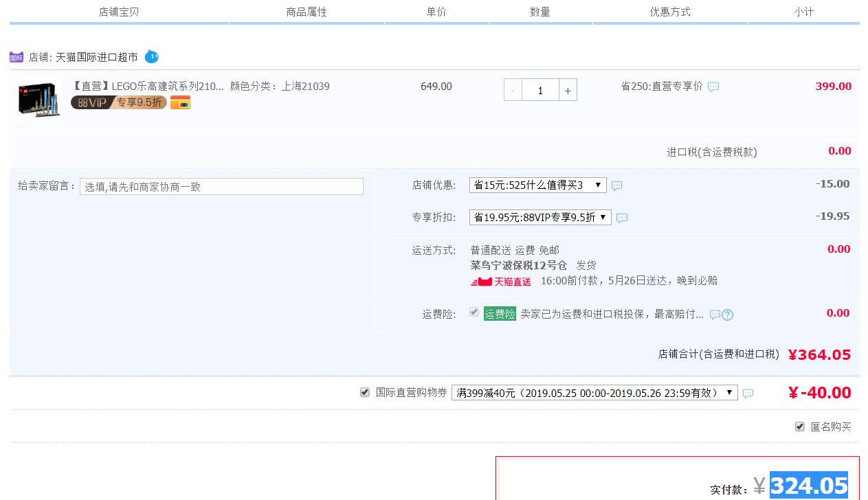Open the LEGO Shanghai product thumbnail
The image size is (868, 500).
[x=38, y=100]
